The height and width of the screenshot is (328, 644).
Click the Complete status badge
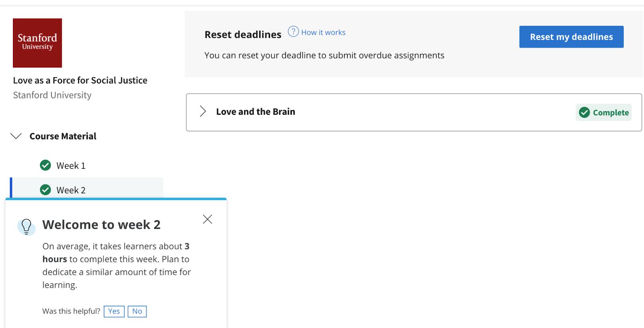(603, 113)
